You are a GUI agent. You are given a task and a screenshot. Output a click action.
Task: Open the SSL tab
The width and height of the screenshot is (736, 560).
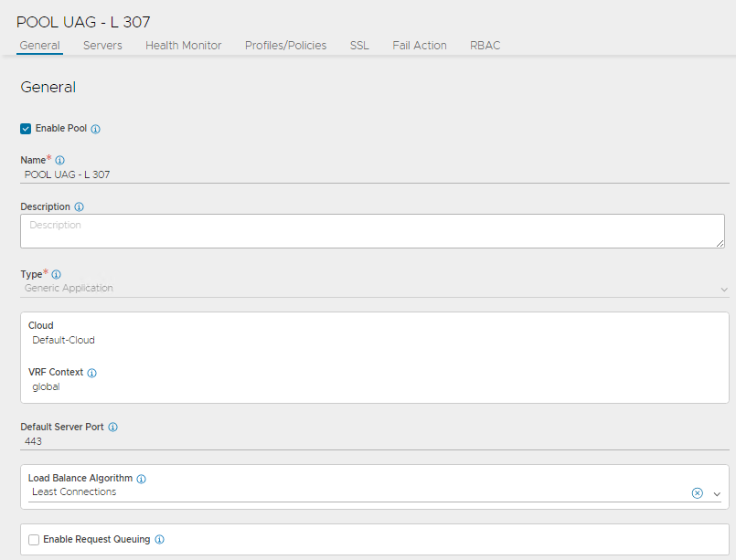359,46
